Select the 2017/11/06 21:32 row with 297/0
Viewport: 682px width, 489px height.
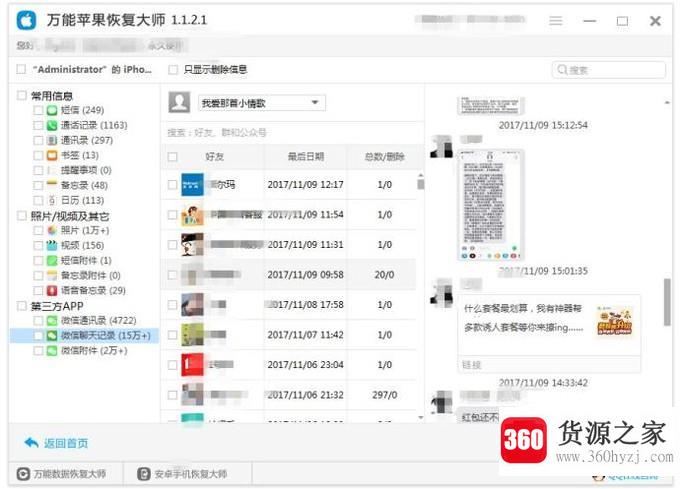pyautogui.click(x=289, y=395)
